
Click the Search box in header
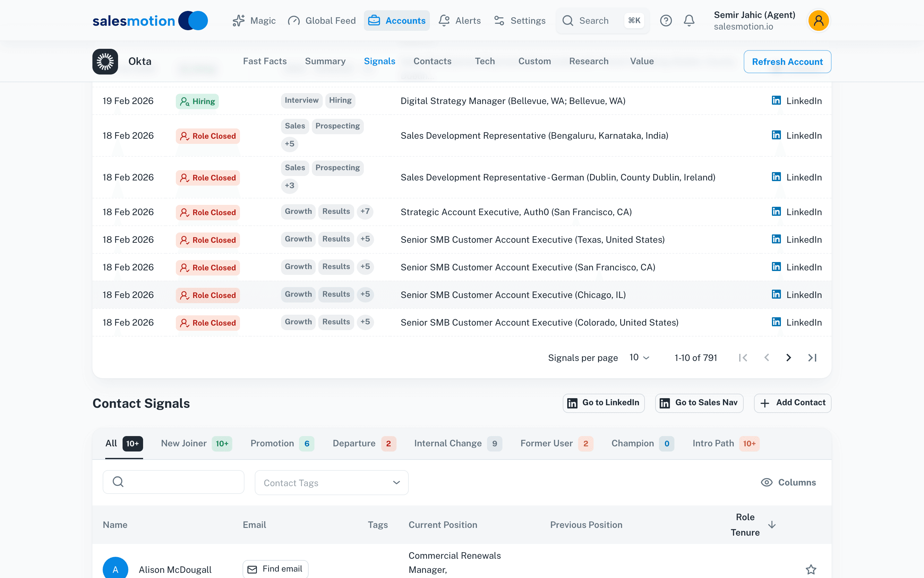click(x=603, y=21)
